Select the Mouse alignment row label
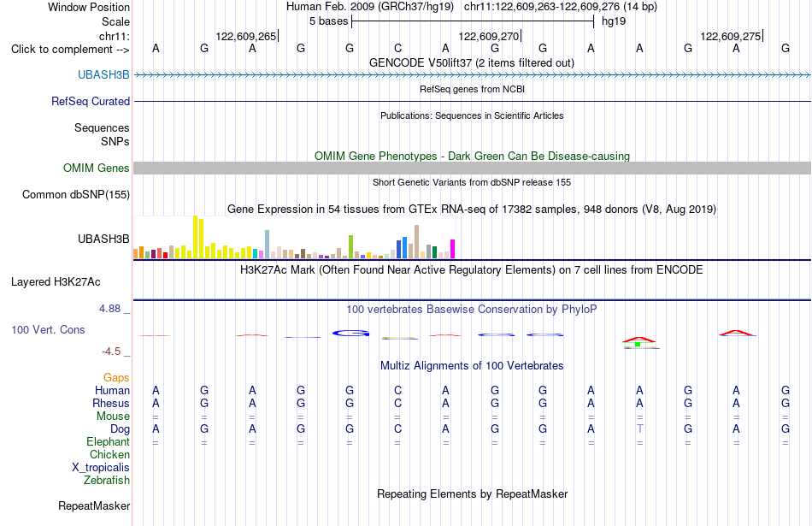812x526 pixels. (x=113, y=417)
